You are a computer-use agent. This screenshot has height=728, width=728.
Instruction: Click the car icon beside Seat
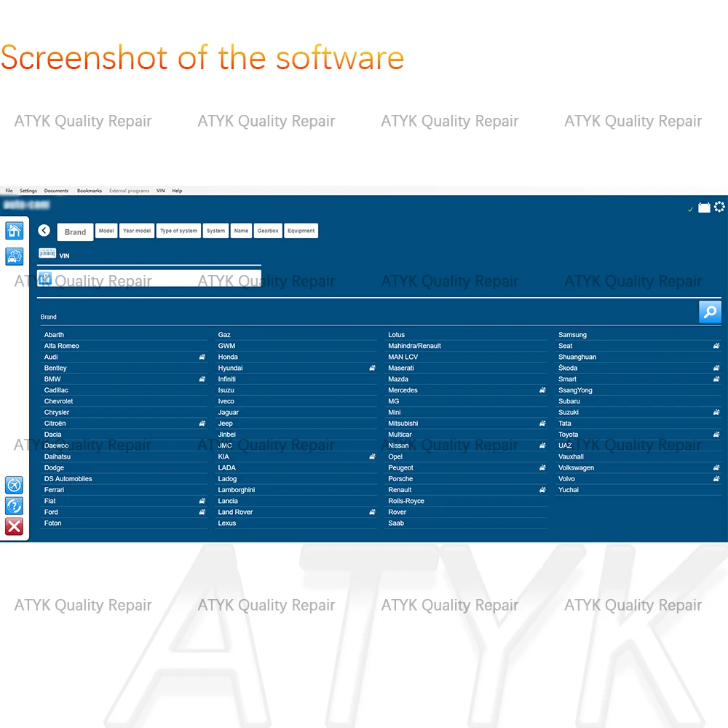[x=716, y=346]
